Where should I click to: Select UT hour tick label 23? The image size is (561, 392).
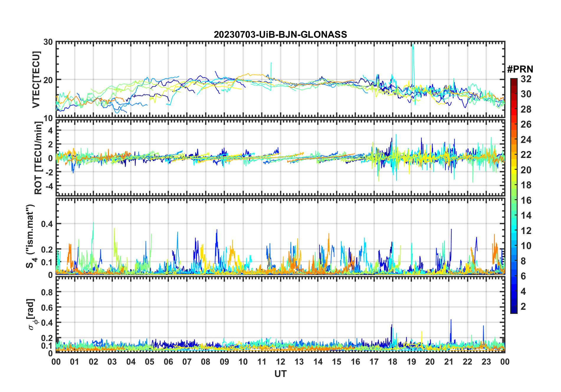(486, 362)
